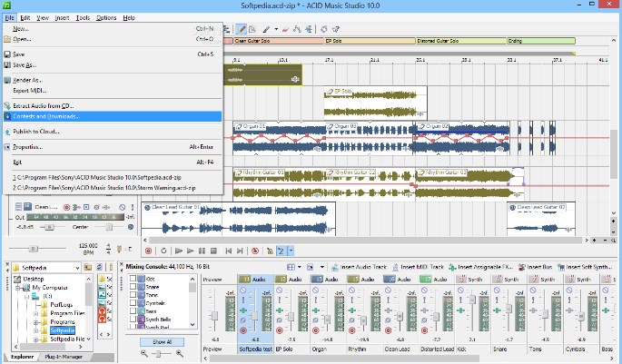
Task: Open the Edit menu
Action: click(x=25, y=18)
